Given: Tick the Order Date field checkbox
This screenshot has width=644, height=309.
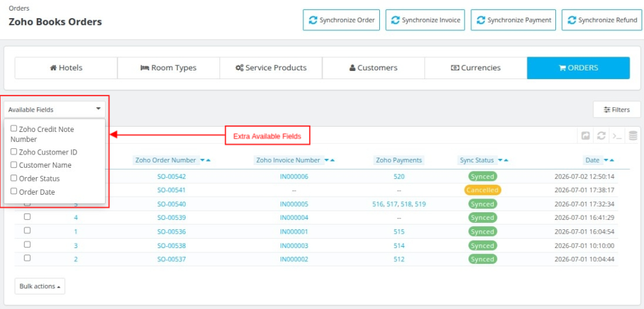Looking at the screenshot, I should pyautogui.click(x=14, y=191).
